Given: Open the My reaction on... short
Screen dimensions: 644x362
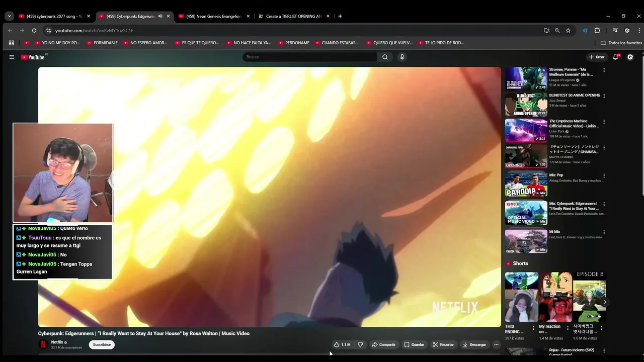Looking at the screenshot, I should (555, 297).
